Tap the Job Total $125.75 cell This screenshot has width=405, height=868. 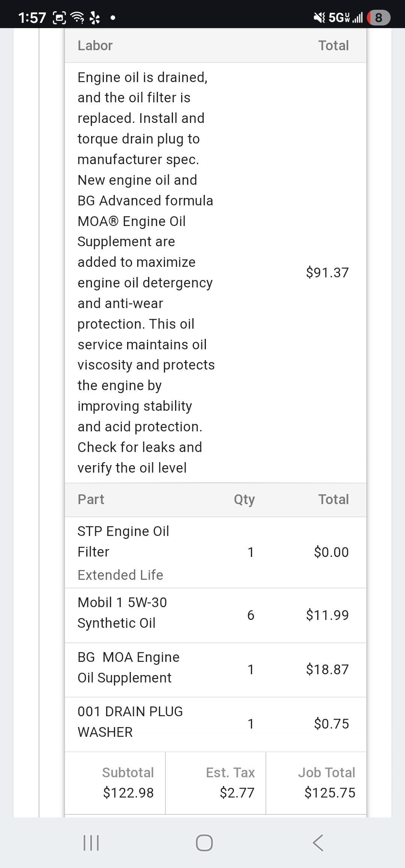(x=327, y=783)
